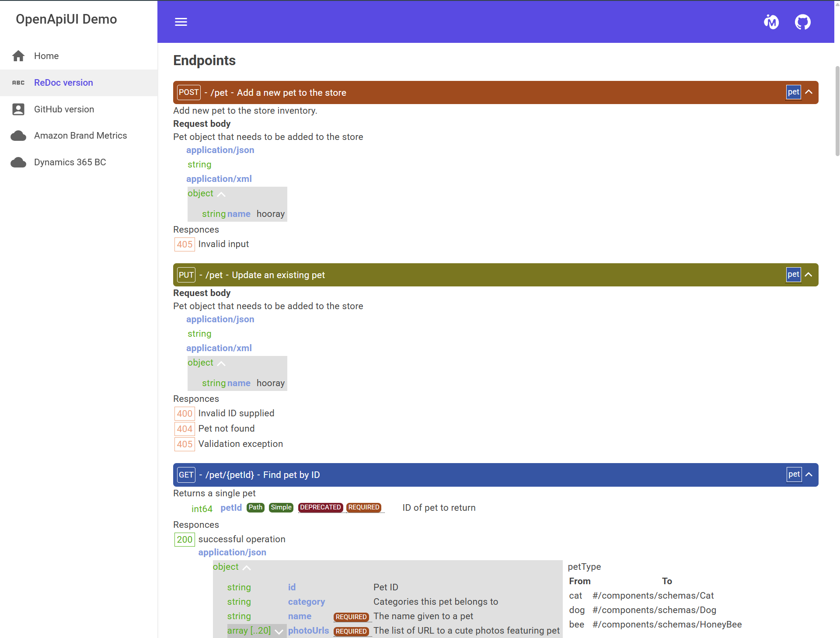The height and width of the screenshot is (638, 840).
Task: Click the DEPRECATED badge on petId
Action: (x=320, y=507)
